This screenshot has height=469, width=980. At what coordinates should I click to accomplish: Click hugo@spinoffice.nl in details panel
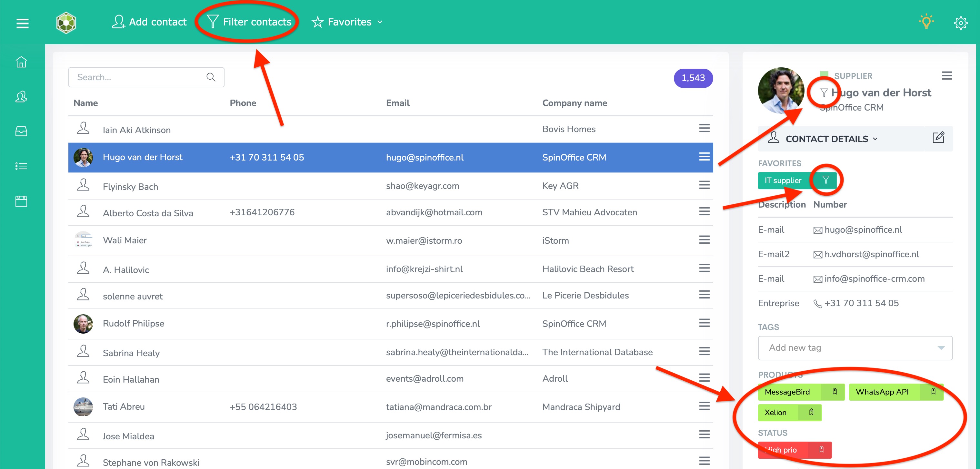863,230
